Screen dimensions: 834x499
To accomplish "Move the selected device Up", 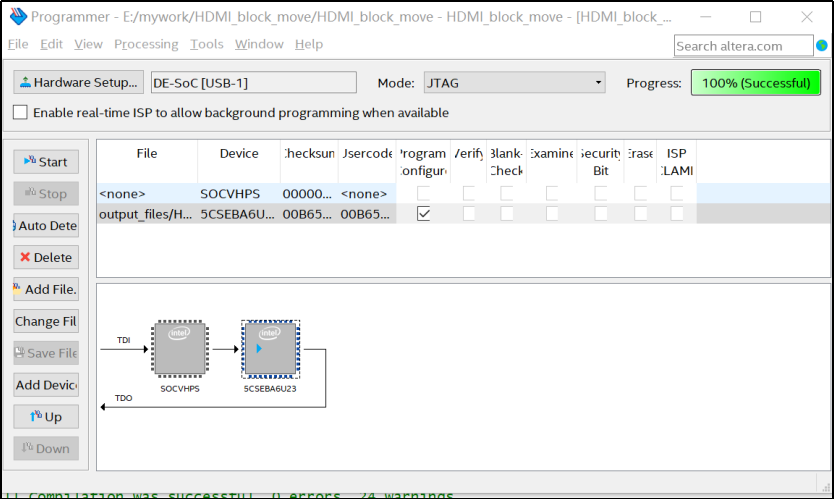I will click(46, 417).
